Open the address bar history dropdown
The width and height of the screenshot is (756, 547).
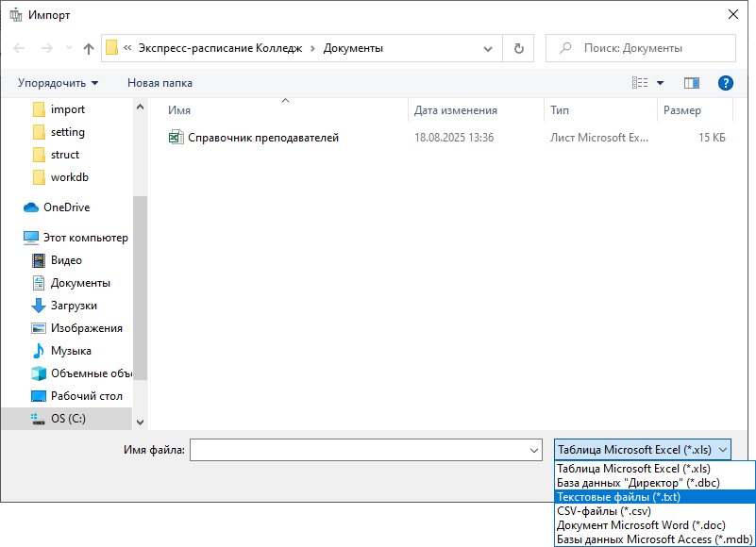(x=487, y=48)
